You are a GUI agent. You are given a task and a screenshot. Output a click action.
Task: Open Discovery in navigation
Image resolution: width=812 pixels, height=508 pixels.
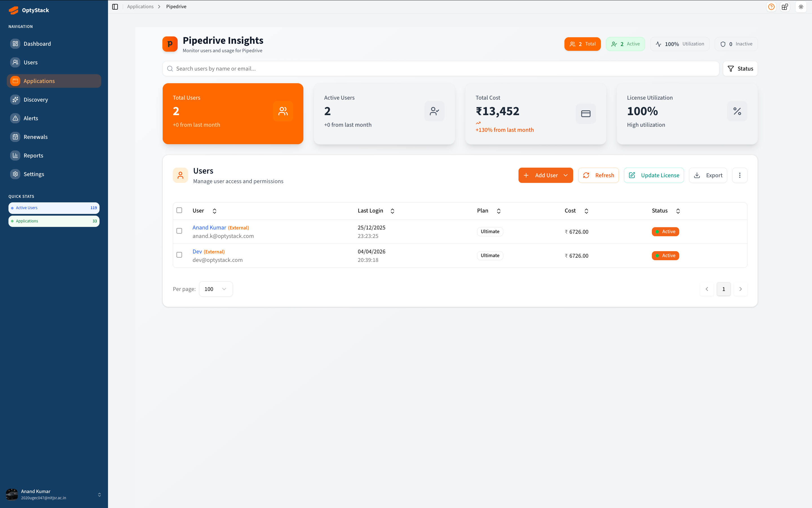[54, 100]
